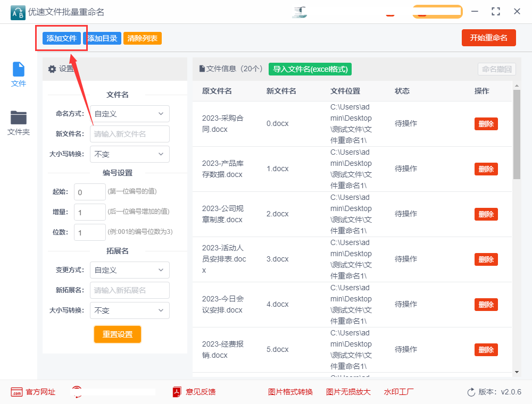Click the version refresh icon
The width and height of the screenshot is (532, 404).
471,392
